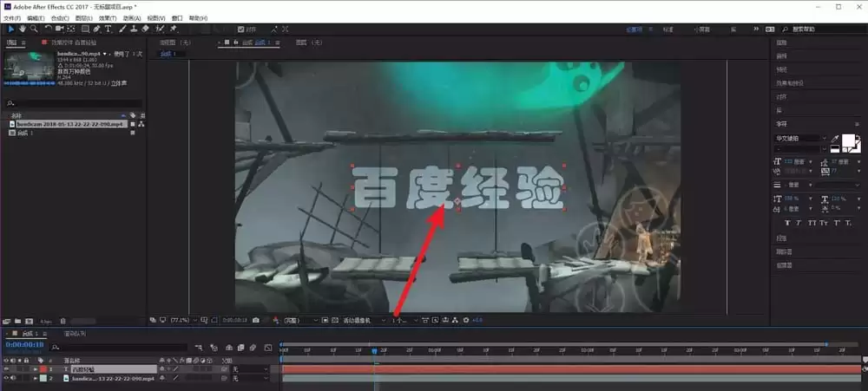Open the viewer magnification 77.1% dropdown
The image size is (868, 391).
182,320
